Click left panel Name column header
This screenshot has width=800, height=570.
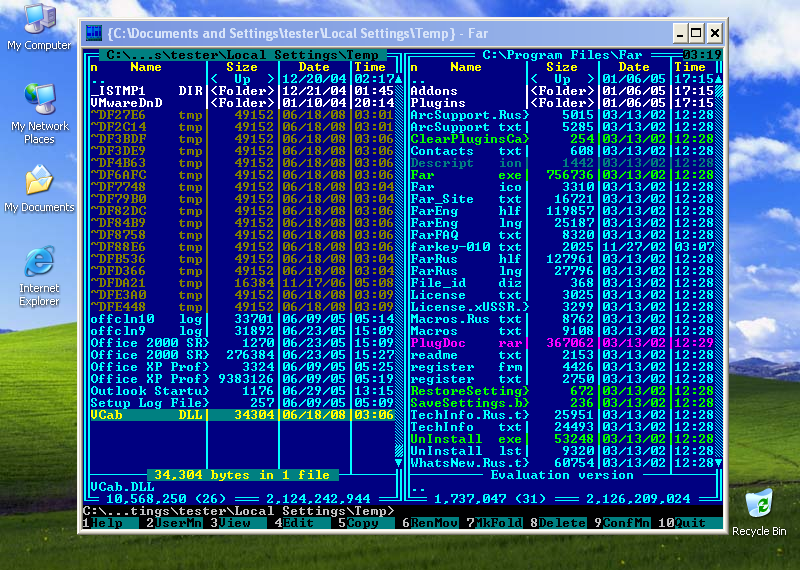(x=146, y=67)
